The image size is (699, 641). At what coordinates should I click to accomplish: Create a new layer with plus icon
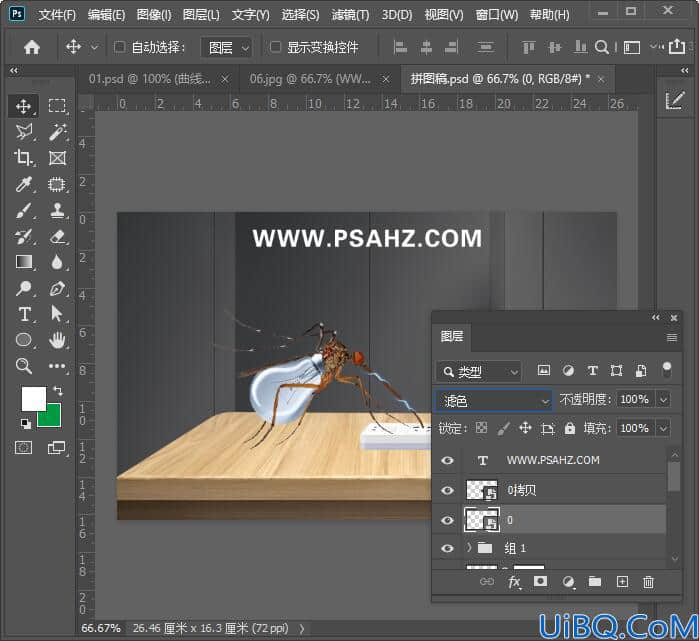click(x=622, y=581)
